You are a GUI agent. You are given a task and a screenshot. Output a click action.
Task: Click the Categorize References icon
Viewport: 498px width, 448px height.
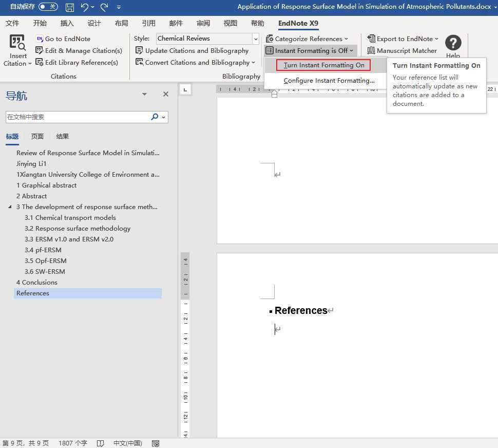(x=270, y=39)
